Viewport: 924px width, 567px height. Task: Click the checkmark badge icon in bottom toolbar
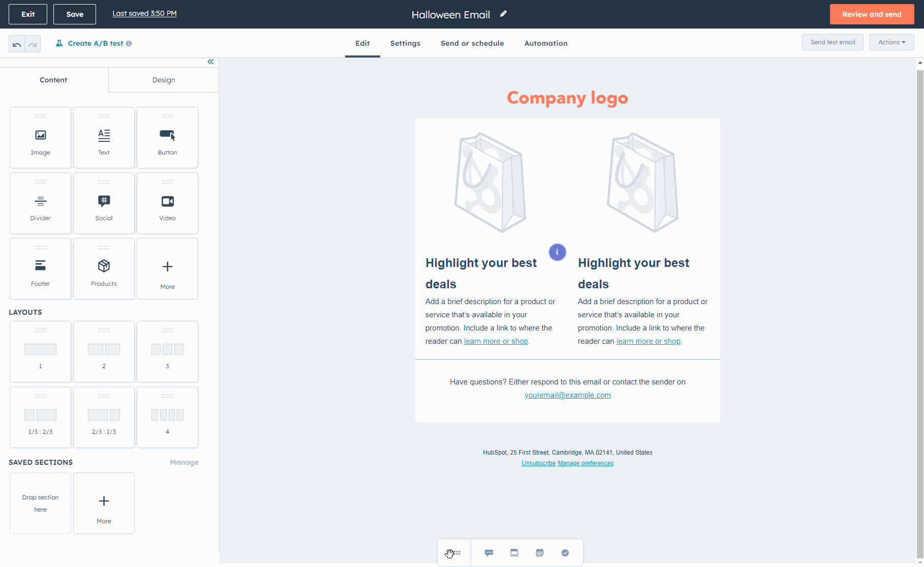pos(565,553)
